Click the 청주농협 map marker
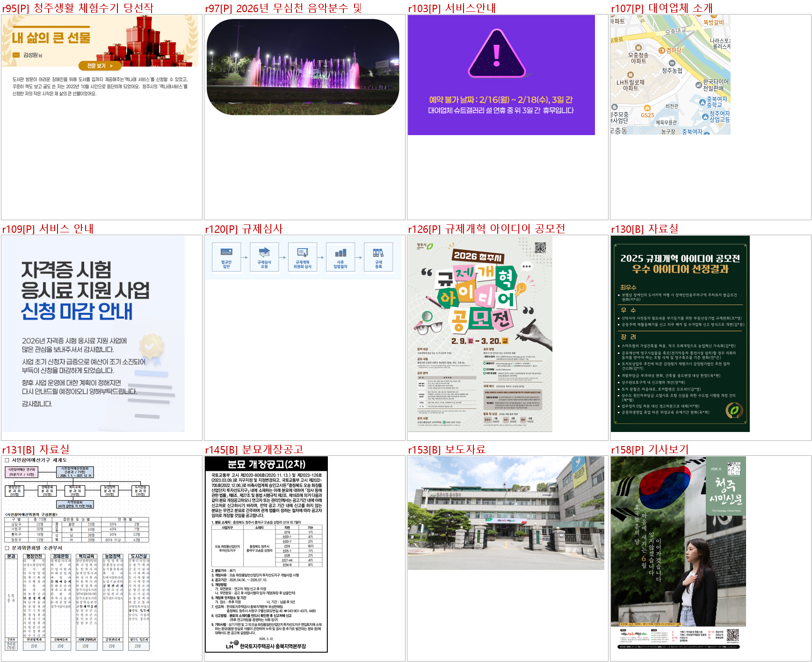 click(x=672, y=63)
